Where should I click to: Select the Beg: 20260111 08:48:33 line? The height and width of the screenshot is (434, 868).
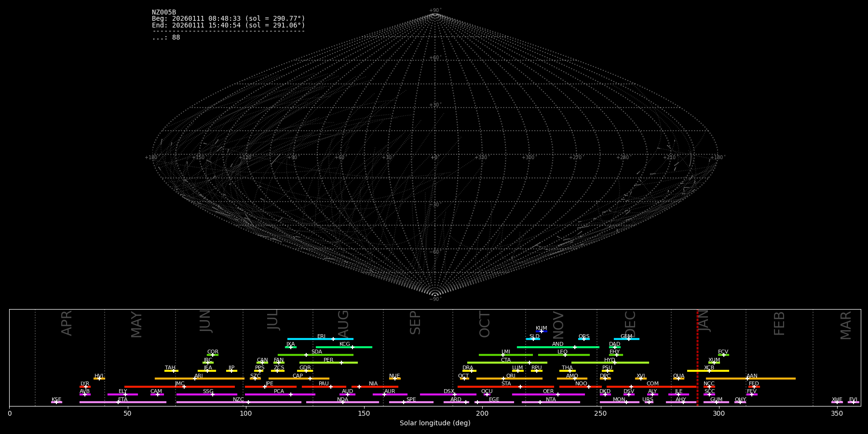click(229, 19)
